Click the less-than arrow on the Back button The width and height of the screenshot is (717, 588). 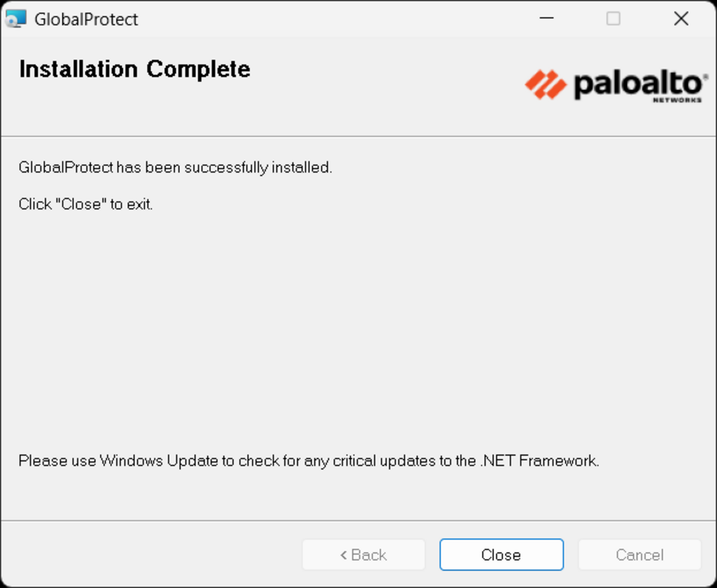pyautogui.click(x=343, y=555)
